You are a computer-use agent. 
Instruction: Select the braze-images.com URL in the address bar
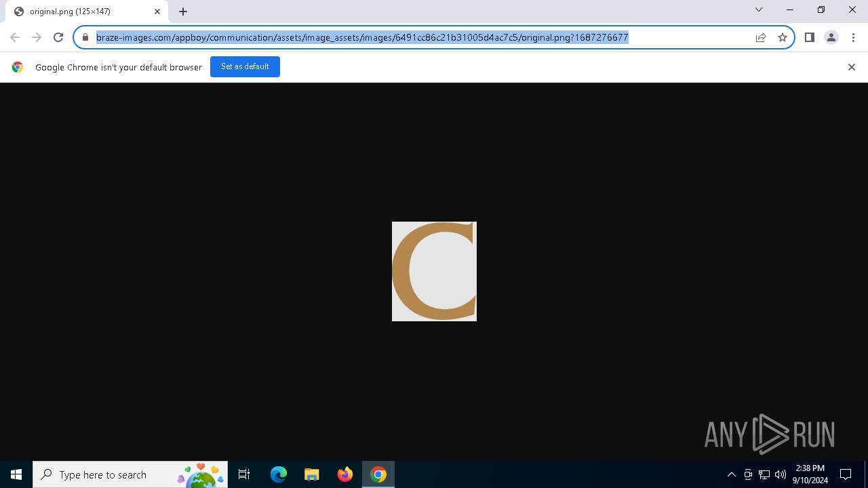(x=362, y=37)
